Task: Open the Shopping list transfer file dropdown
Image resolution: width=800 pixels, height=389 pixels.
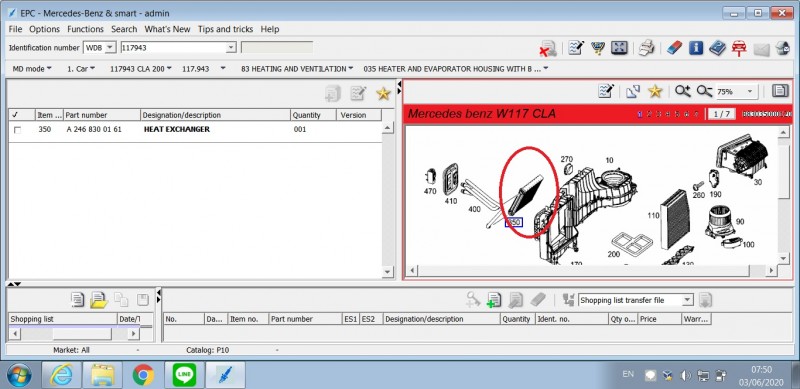Action: tap(688, 300)
